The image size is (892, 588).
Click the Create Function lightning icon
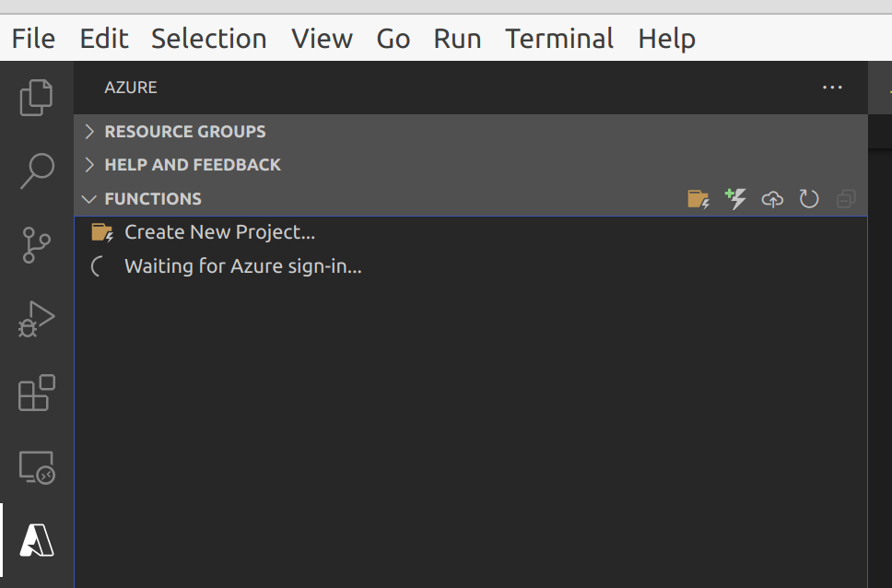coord(735,198)
